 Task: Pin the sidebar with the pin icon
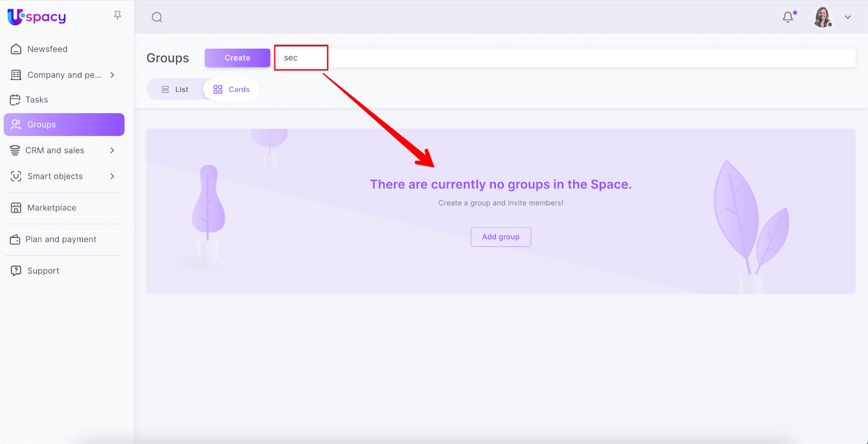(117, 16)
